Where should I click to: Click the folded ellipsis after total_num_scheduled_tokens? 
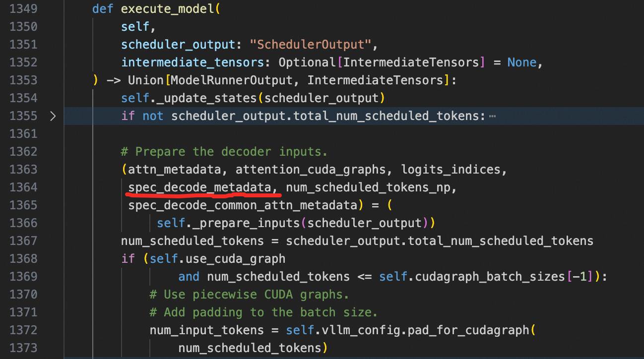coord(492,116)
